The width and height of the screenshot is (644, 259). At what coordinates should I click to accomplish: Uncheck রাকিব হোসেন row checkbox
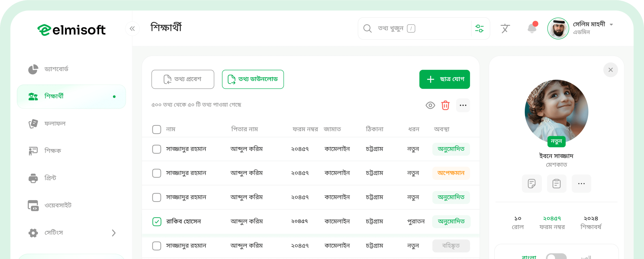pyautogui.click(x=156, y=222)
